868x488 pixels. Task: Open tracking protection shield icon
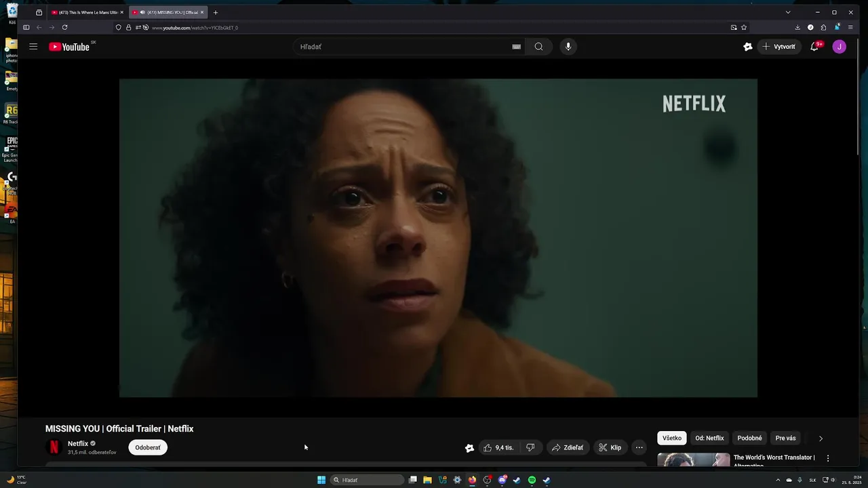coord(119,27)
